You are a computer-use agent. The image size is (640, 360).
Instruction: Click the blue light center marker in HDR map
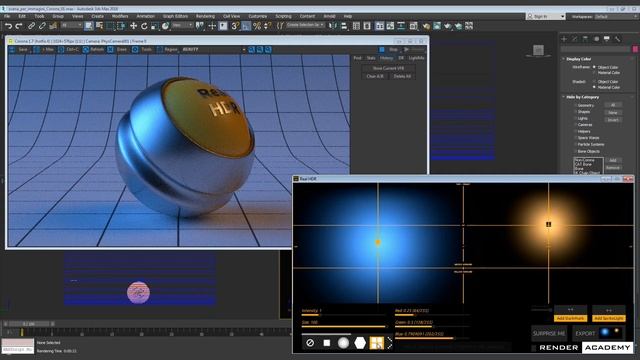point(378,242)
